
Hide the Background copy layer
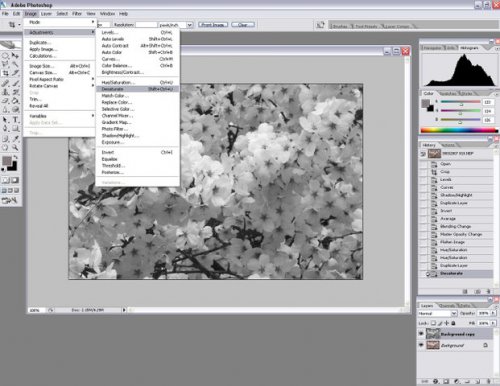coord(421,333)
